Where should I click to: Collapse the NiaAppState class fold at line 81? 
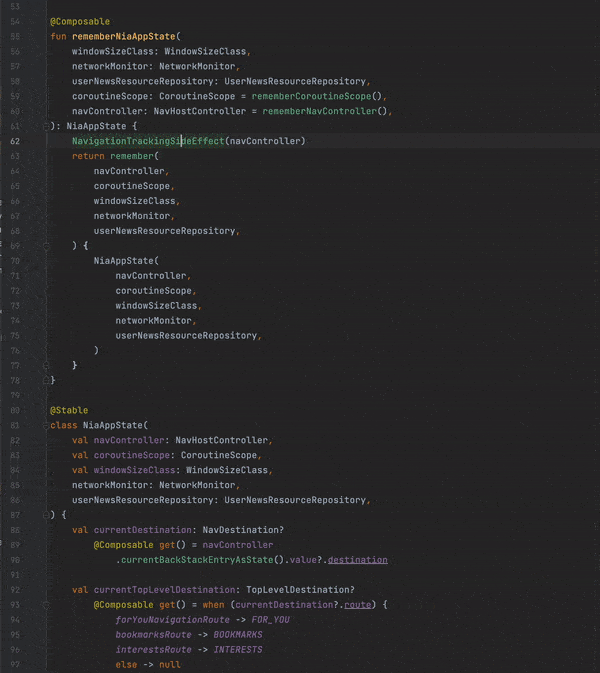pos(46,425)
